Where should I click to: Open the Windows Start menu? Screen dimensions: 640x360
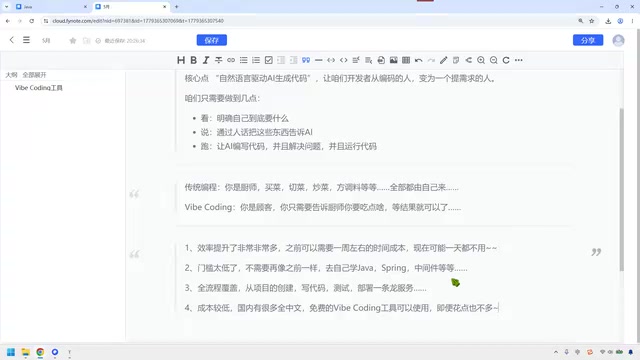coord(11,352)
